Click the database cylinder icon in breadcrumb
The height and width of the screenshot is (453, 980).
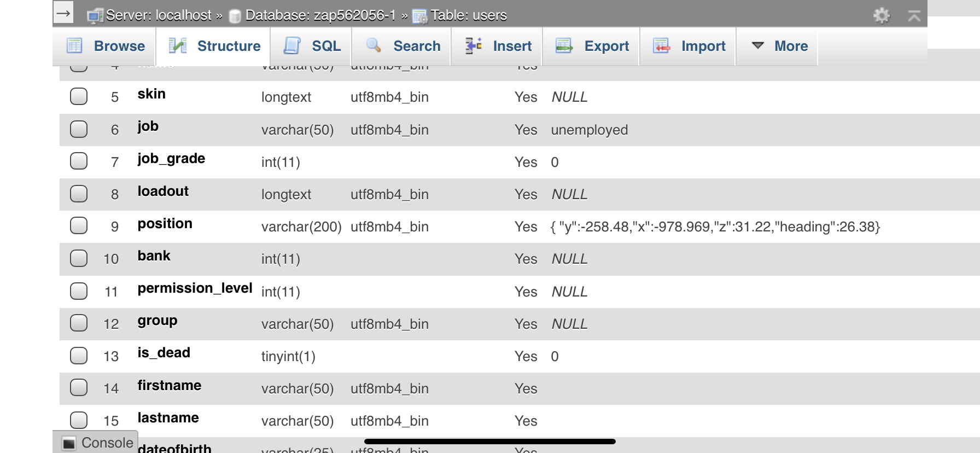click(x=235, y=16)
